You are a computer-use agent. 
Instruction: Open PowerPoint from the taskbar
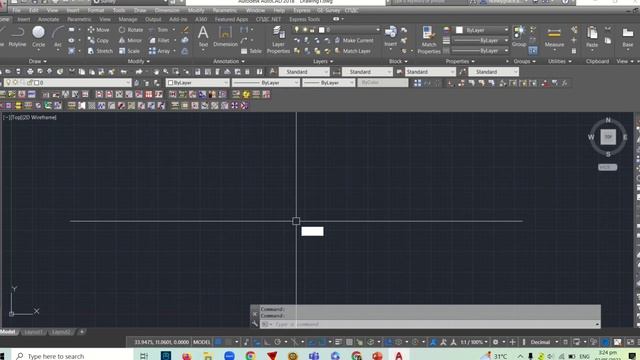(x=377, y=356)
